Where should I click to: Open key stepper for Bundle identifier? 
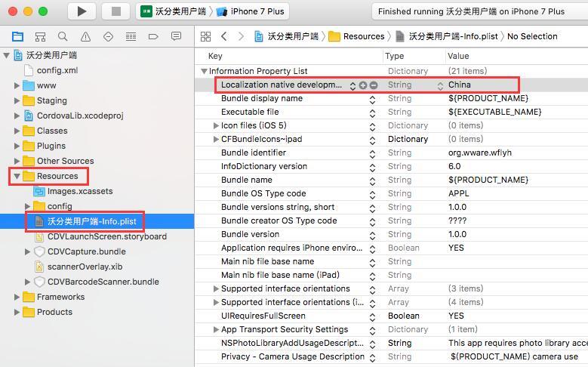pos(372,154)
